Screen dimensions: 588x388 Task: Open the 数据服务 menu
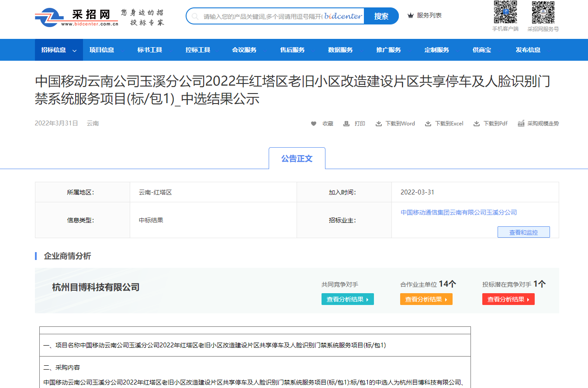(340, 50)
